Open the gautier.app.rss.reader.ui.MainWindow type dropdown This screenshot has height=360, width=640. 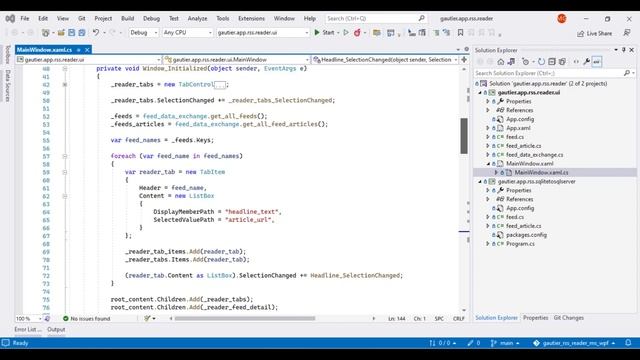click(236, 60)
